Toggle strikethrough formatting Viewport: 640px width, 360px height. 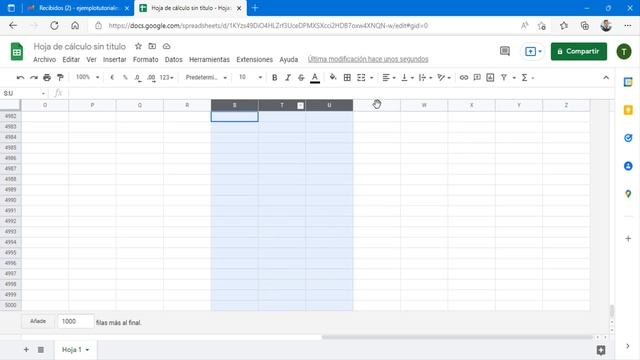(x=301, y=78)
